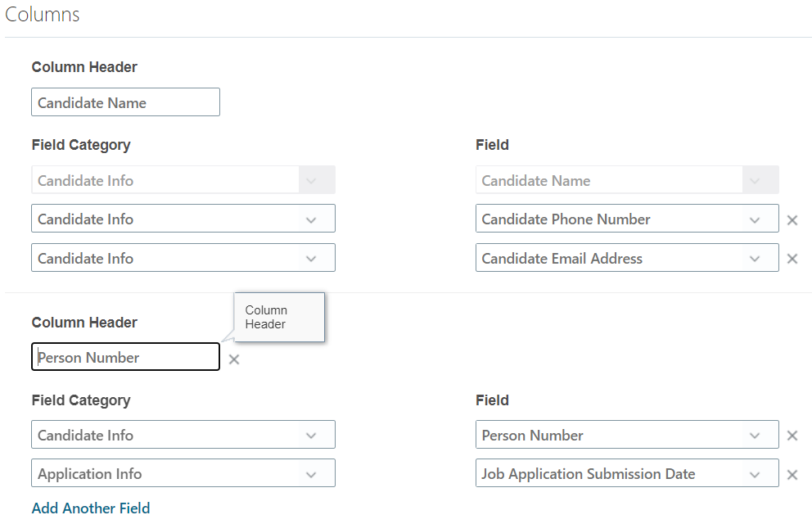
Task: Open the Application Info category dropdown
Action: click(310, 474)
